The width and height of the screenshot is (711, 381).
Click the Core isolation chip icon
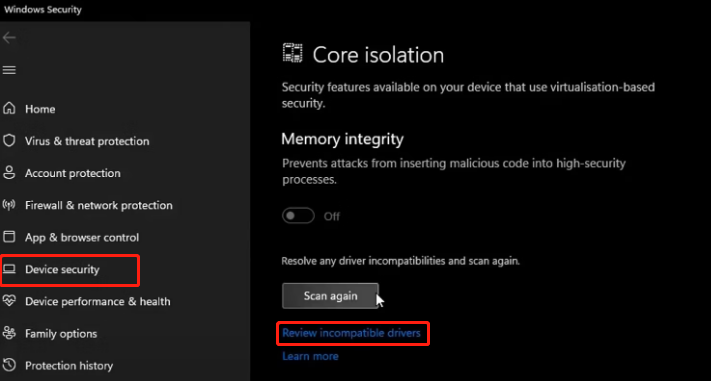tap(292, 53)
